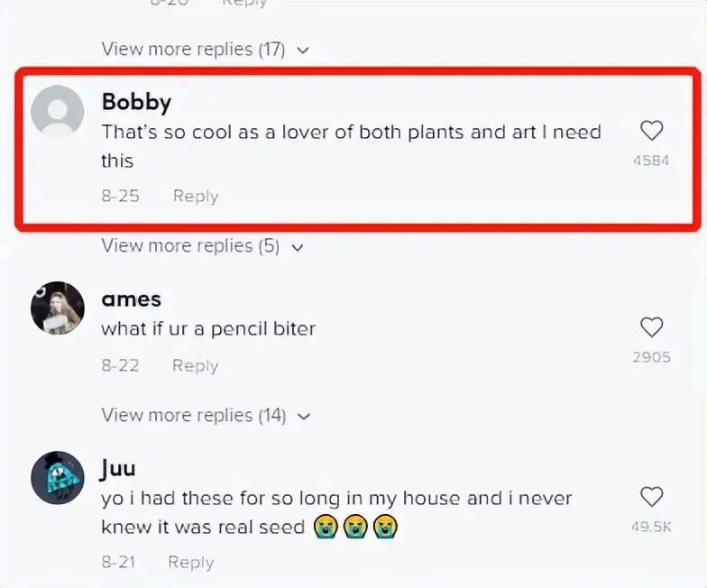This screenshot has height=588, width=707.
Task: Open ames's username link
Action: (x=131, y=299)
